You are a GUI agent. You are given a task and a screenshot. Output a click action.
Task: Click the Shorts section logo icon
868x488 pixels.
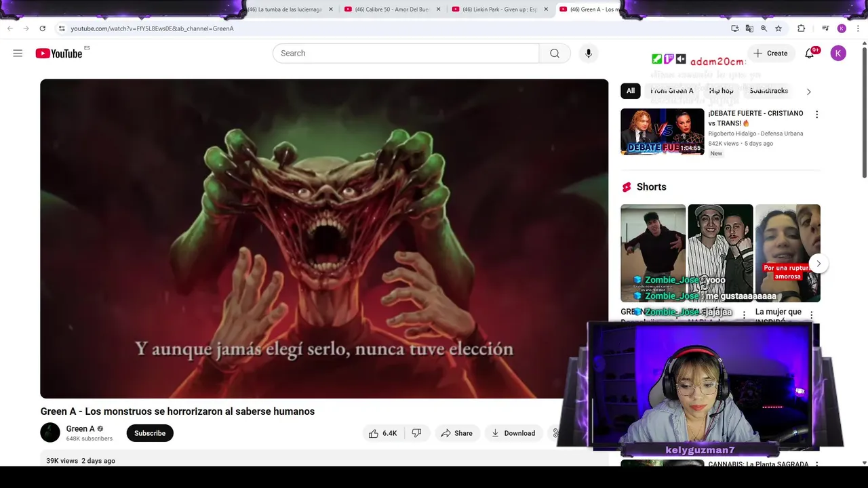point(627,187)
